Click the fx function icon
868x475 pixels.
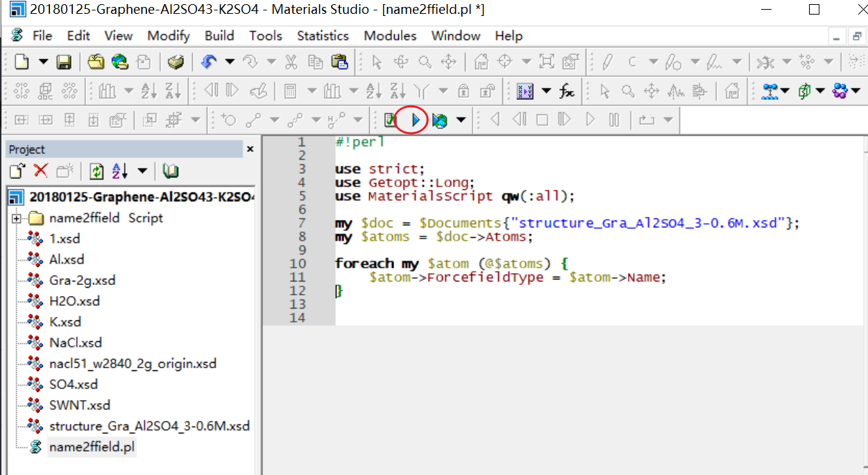pos(567,91)
